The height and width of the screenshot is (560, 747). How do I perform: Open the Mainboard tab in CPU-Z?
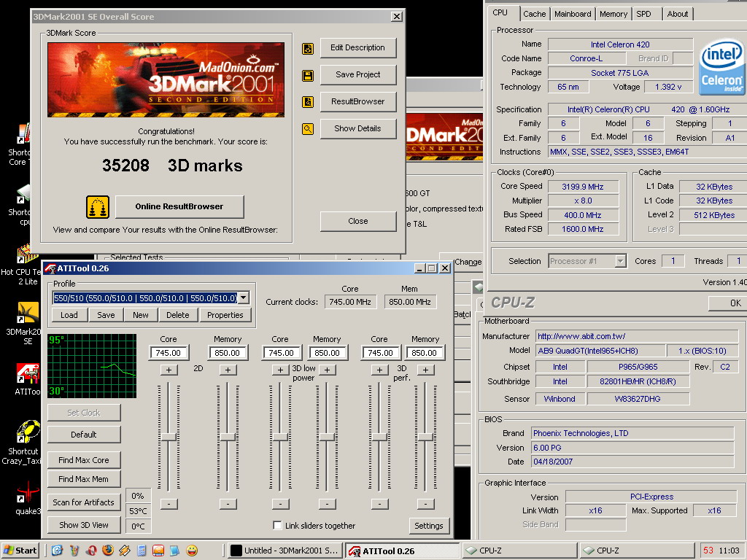click(573, 14)
